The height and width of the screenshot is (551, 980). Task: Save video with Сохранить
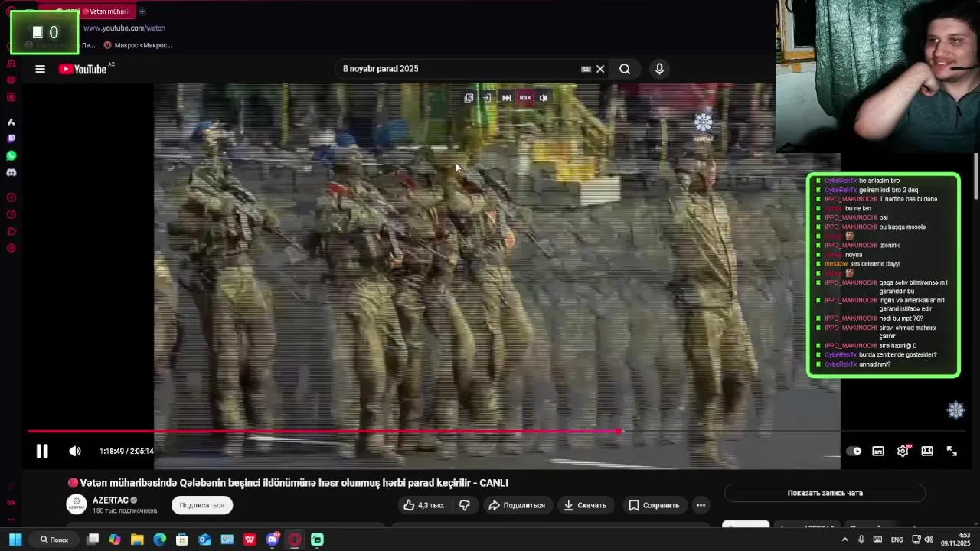tap(655, 505)
